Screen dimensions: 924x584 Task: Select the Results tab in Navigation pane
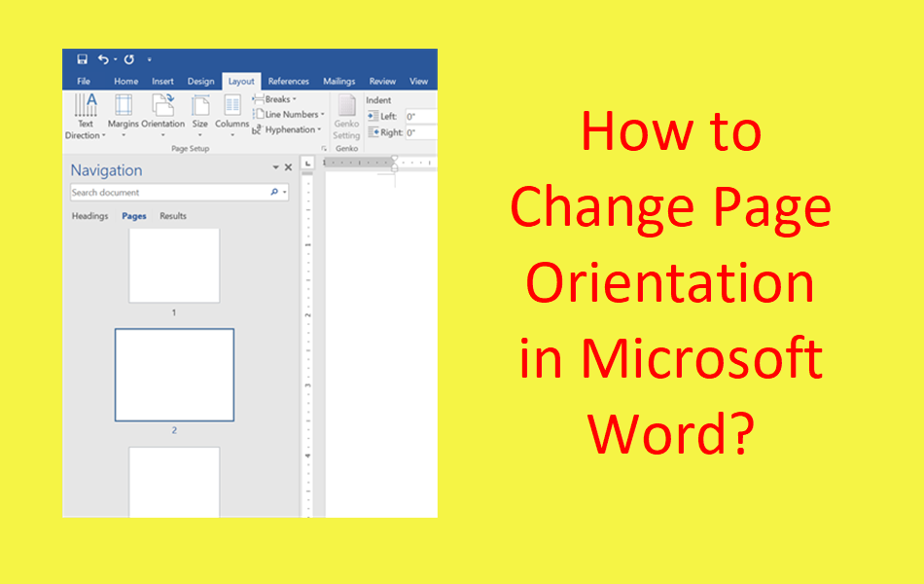pyautogui.click(x=173, y=216)
